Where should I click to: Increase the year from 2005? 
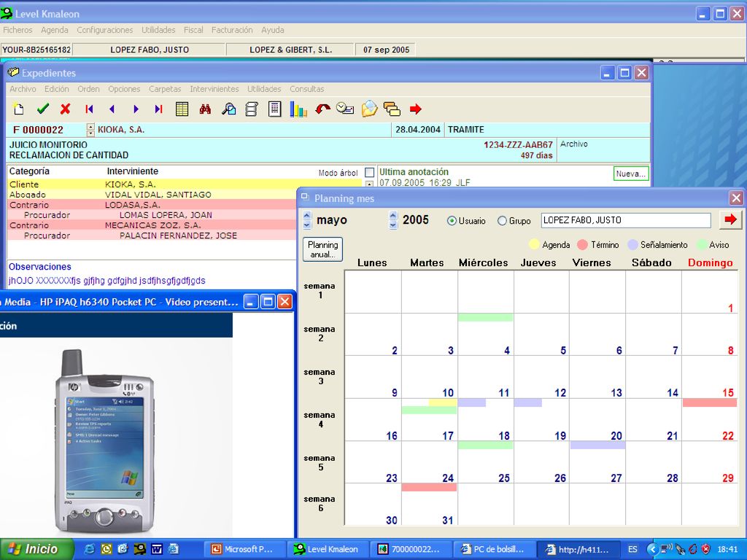pyautogui.click(x=393, y=215)
